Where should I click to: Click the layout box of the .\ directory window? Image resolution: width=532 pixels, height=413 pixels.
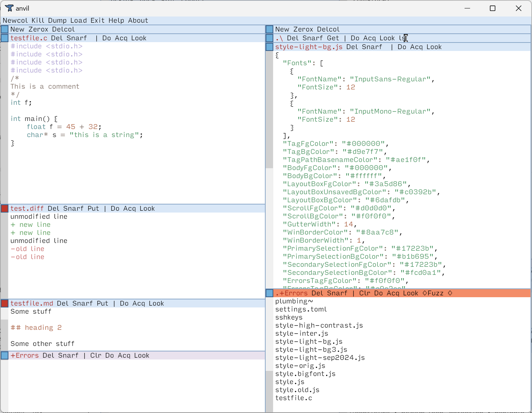270,38
